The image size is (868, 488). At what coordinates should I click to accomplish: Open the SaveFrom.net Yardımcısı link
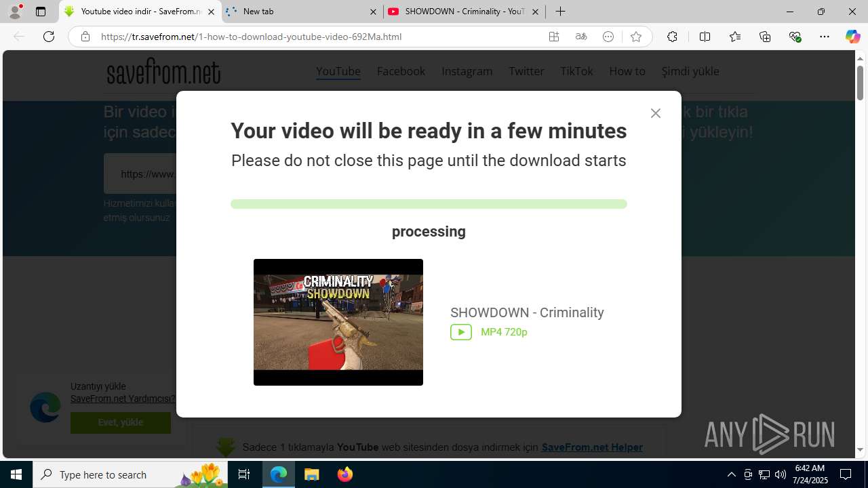coord(123,399)
